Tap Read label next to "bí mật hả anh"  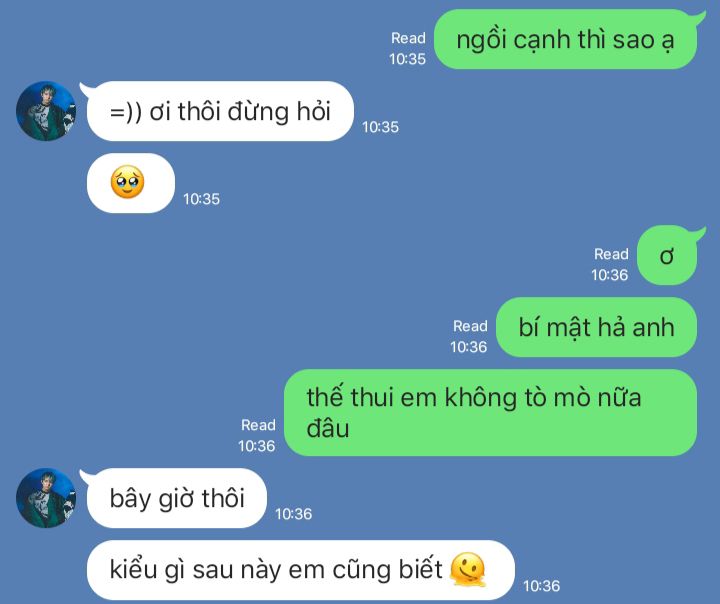[470, 326]
